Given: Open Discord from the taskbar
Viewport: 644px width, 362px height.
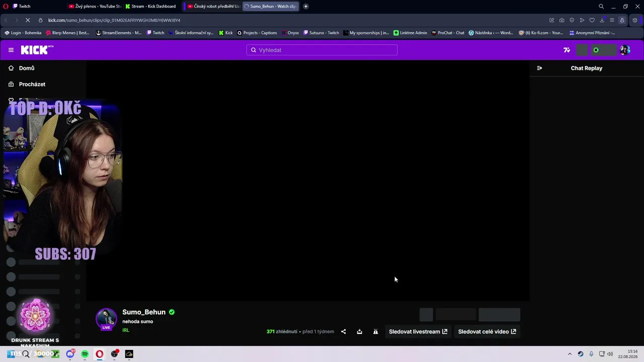Looking at the screenshot, I should [70, 354].
